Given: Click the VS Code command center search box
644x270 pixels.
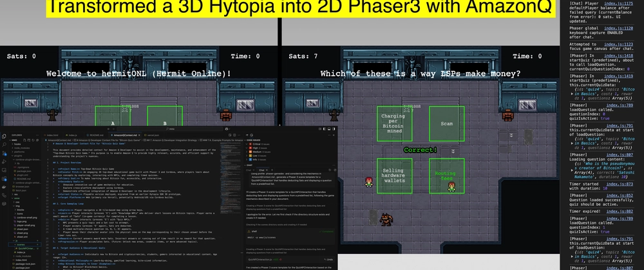Looking at the screenshot, I should [x=170, y=129].
